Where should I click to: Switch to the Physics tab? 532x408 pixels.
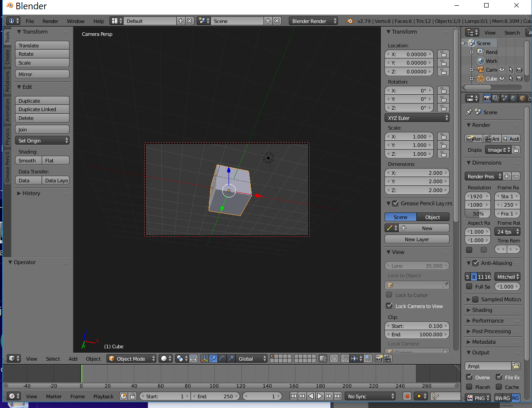tap(7, 136)
